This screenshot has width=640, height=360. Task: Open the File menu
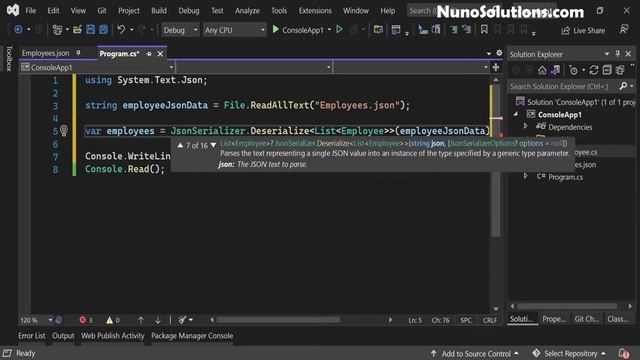pos(31,11)
